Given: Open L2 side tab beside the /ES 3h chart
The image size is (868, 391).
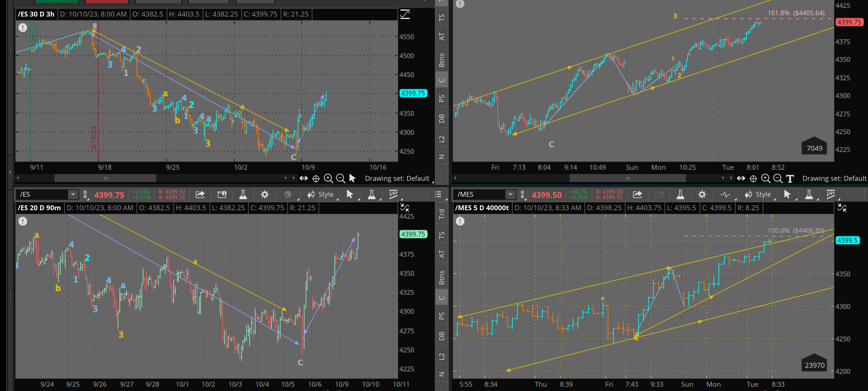Looking at the screenshot, I should 442,139.
